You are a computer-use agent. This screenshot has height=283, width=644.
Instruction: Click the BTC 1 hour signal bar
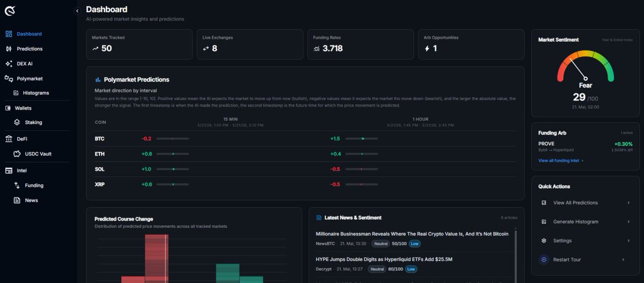362,139
